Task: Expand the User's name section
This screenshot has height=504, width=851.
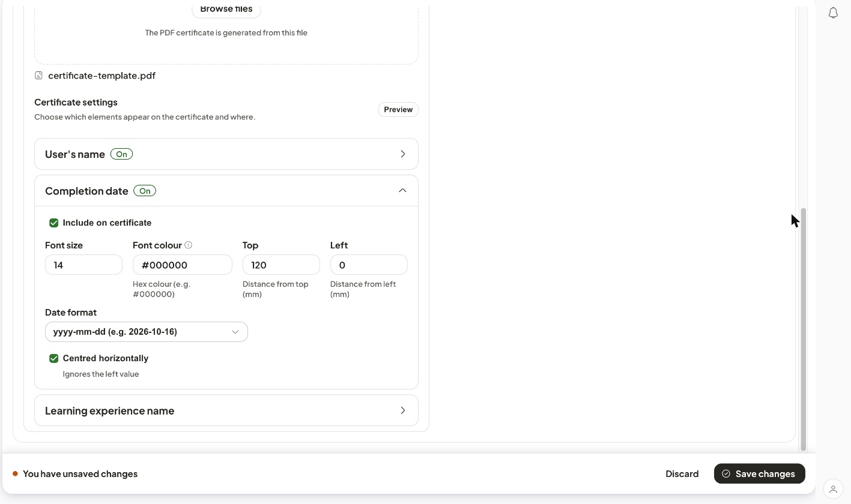Action: [x=226, y=154]
